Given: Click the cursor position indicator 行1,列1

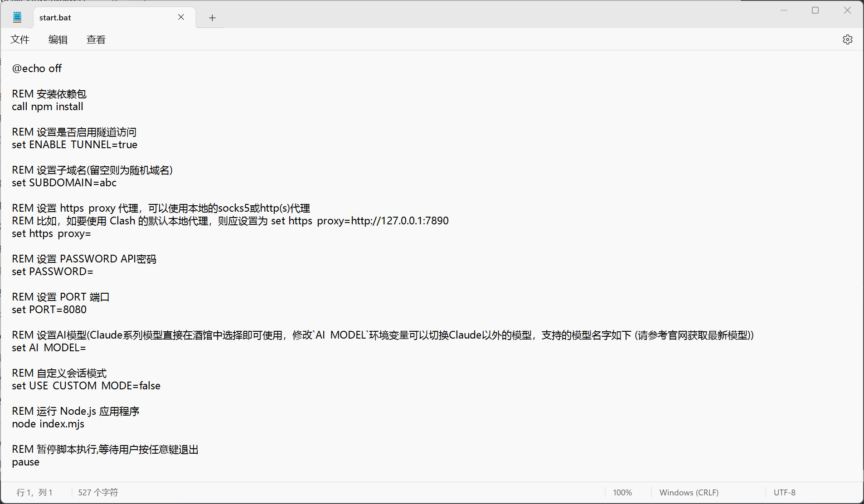Looking at the screenshot, I should pyautogui.click(x=34, y=492).
